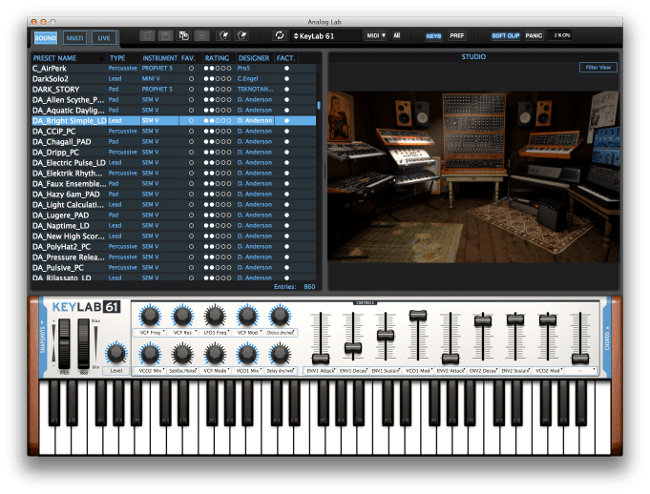Click the LFO1 Freq knob
The image size is (650, 494).
(215, 316)
